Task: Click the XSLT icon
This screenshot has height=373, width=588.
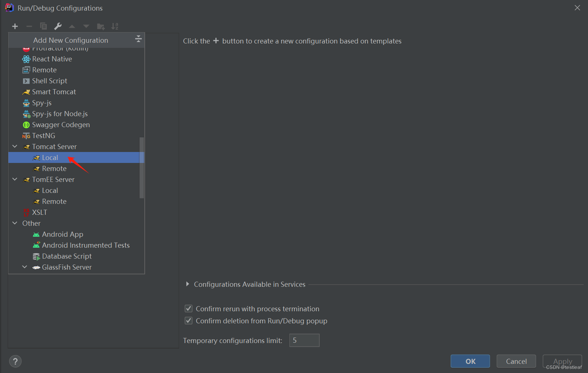Action: [26, 213]
